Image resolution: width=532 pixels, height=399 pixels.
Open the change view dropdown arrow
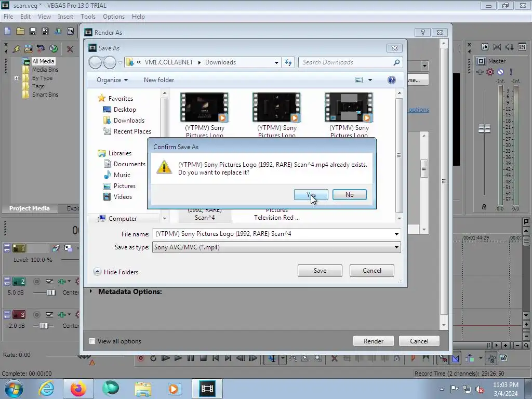tap(370, 80)
